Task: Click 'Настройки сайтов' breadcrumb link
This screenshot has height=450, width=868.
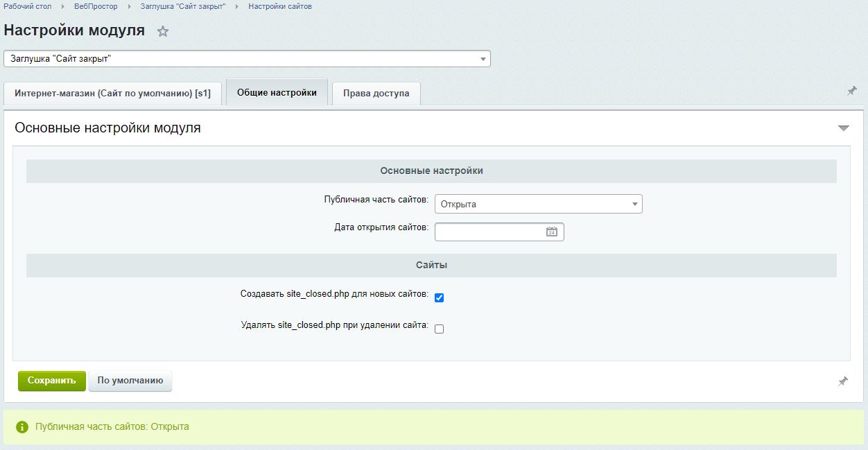Action: [280, 6]
